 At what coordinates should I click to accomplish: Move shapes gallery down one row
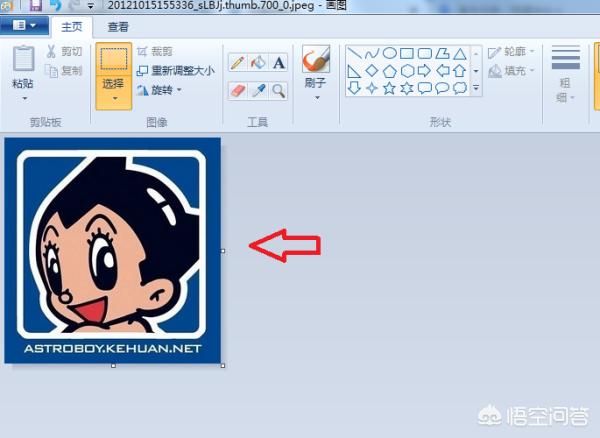(x=476, y=71)
